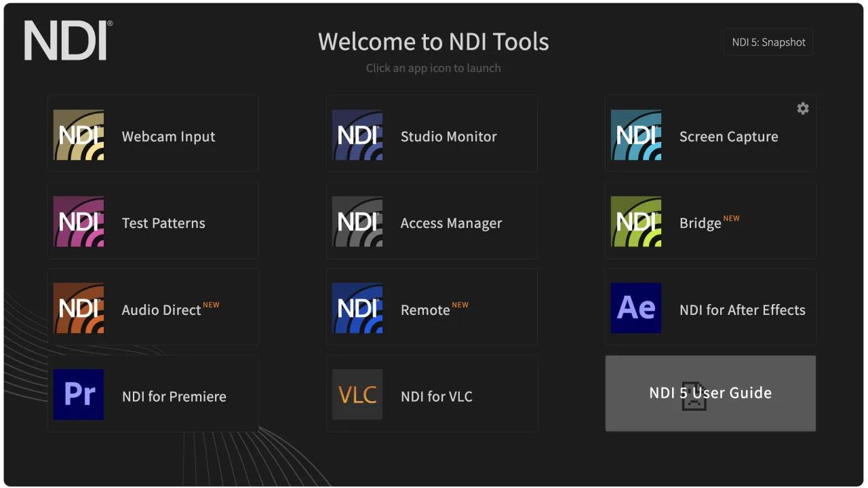
Task: Click the Access Manager label
Action: [x=452, y=224]
